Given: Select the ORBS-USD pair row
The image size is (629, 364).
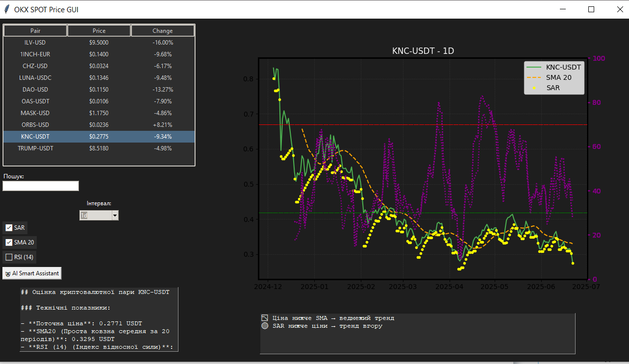Looking at the screenshot, I should coord(99,125).
